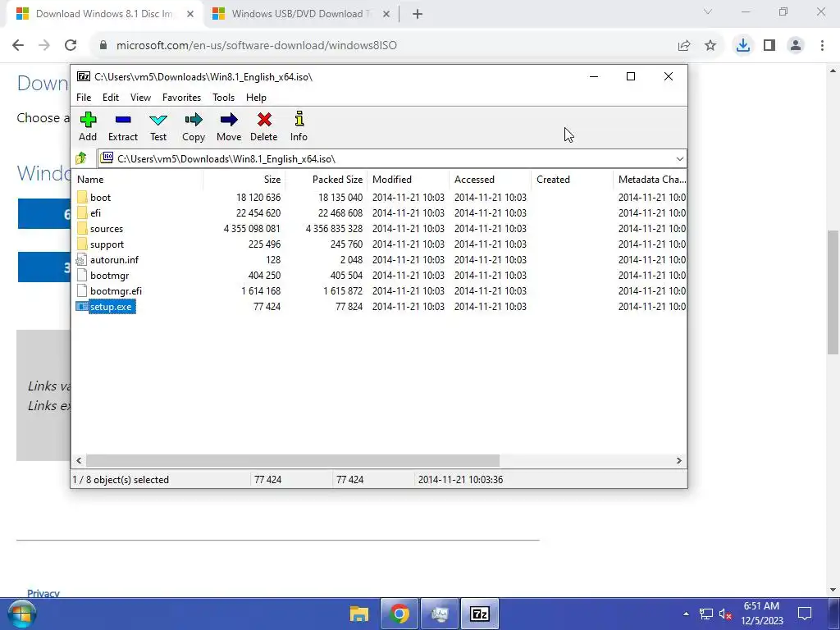This screenshot has width=840, height=630.
Task: Bookmark the page with the star icon
Action: pos(710,45)
